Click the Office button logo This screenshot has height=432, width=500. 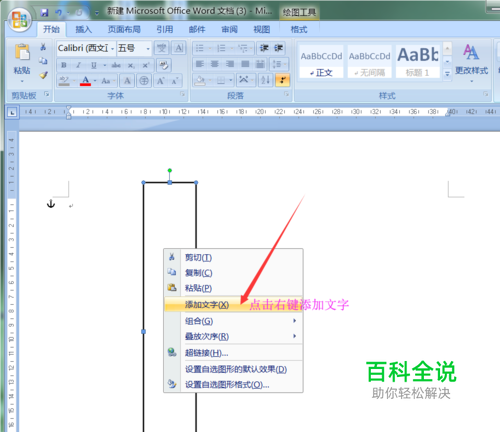pos(20,19)
